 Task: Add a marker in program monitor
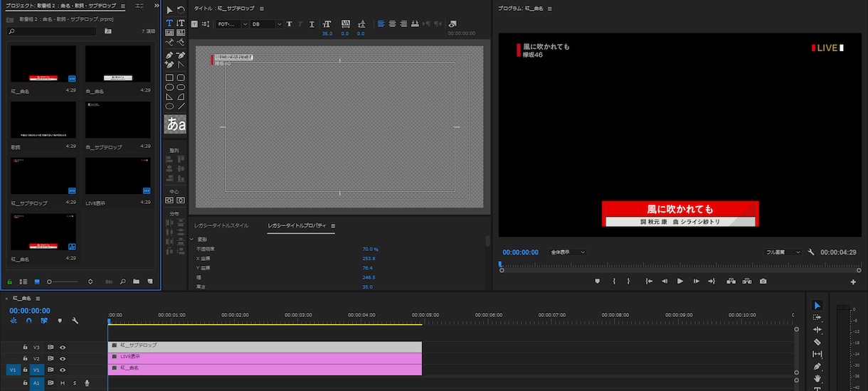coord(598,281)
